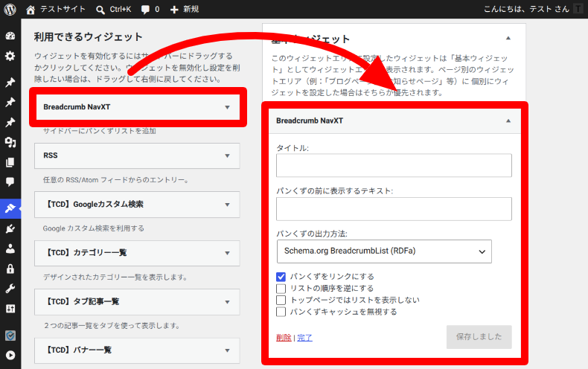The width and height of the screenshot is (588, 369).
Task: Open the comments bubble in admin bar
Action: point(150,10)
